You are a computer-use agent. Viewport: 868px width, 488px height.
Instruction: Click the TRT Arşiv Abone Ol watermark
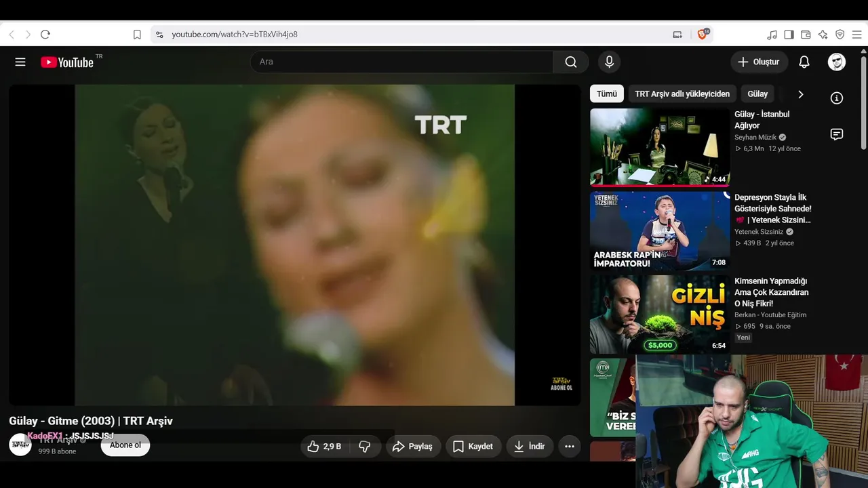pos(561,384)
